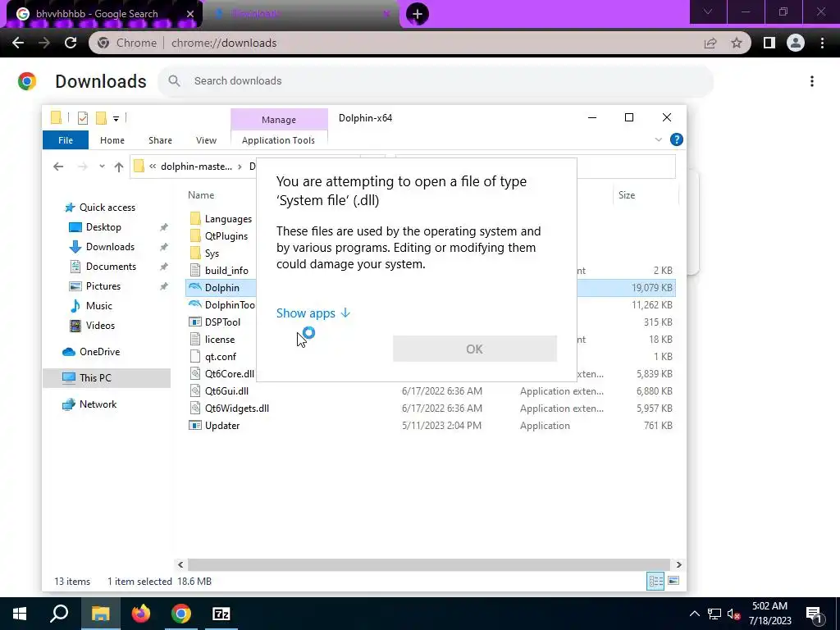This screenshot has height=630, width=840.
Task: Navigate up one folder level
Action: click(x=119, y=167)
